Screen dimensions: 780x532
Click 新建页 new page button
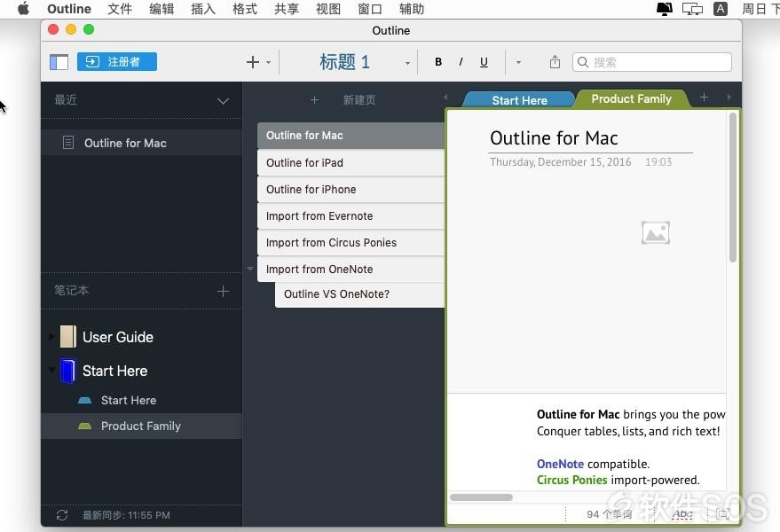pos(358,100)
